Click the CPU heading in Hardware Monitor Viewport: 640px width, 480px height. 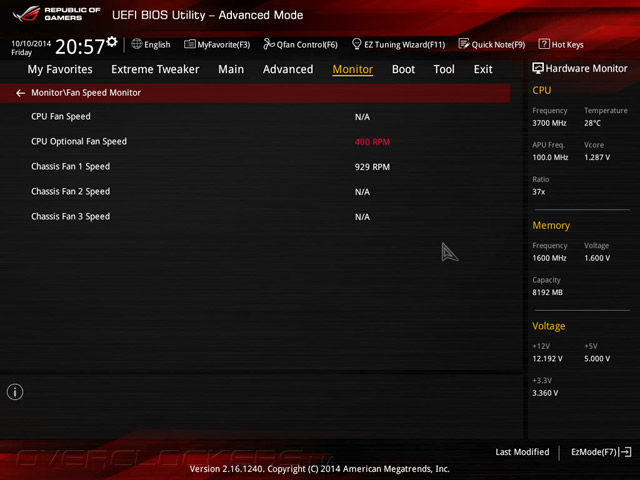coord(542,90)
